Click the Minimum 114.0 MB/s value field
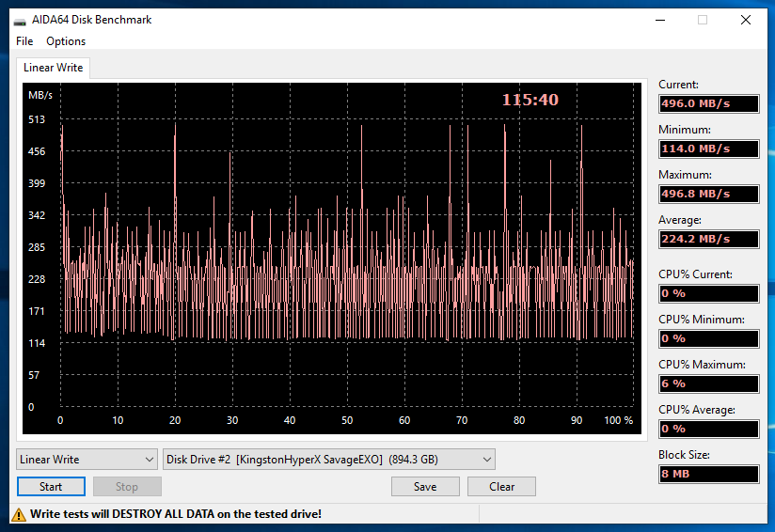 tap(709, 149)
